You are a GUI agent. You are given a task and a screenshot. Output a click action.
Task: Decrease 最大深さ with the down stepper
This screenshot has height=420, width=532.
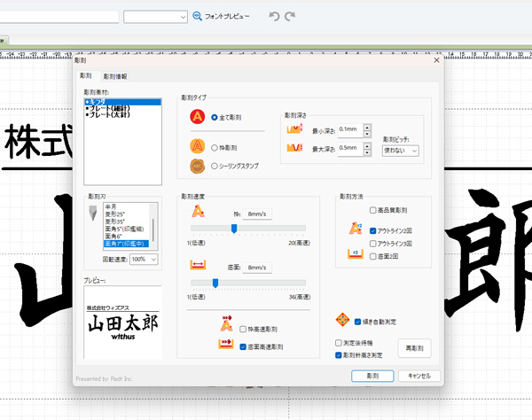(367, 152)
